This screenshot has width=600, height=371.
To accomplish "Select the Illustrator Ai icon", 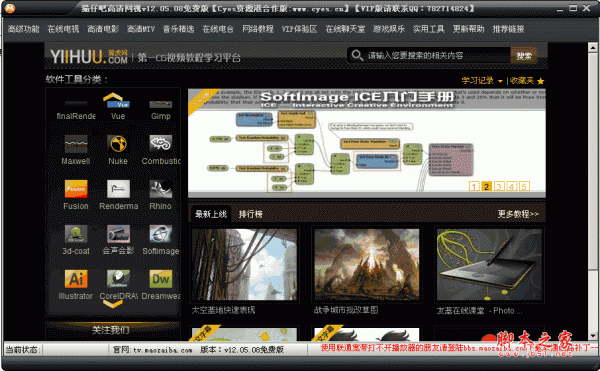I will pos(76,279).
